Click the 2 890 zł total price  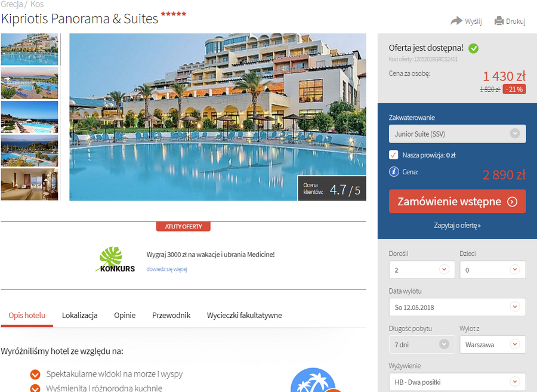[504, 175]
